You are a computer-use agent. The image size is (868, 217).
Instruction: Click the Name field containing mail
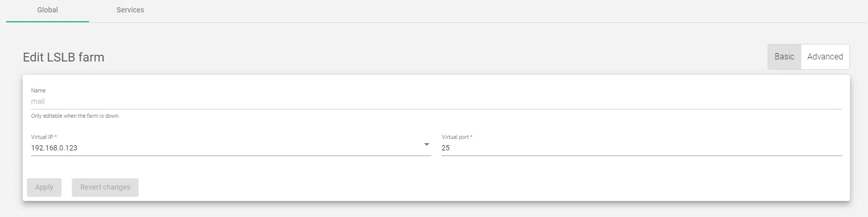pos(435,101)
